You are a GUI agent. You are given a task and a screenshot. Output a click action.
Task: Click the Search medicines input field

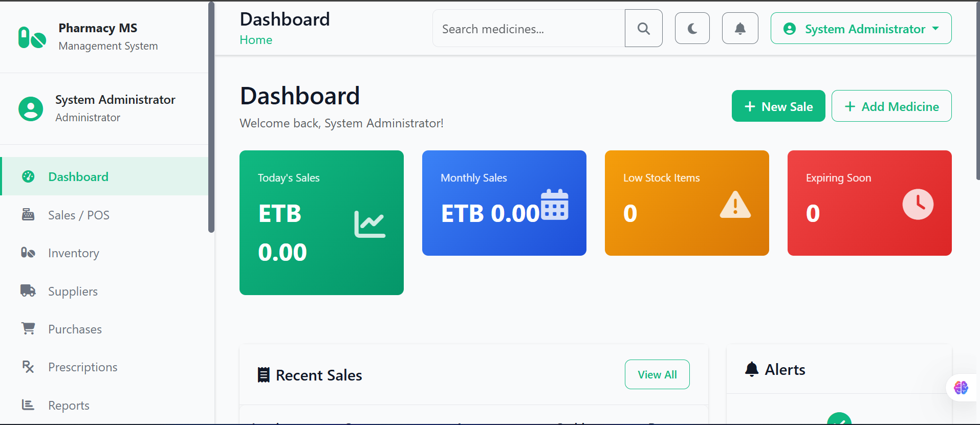(x=528, y=28)
